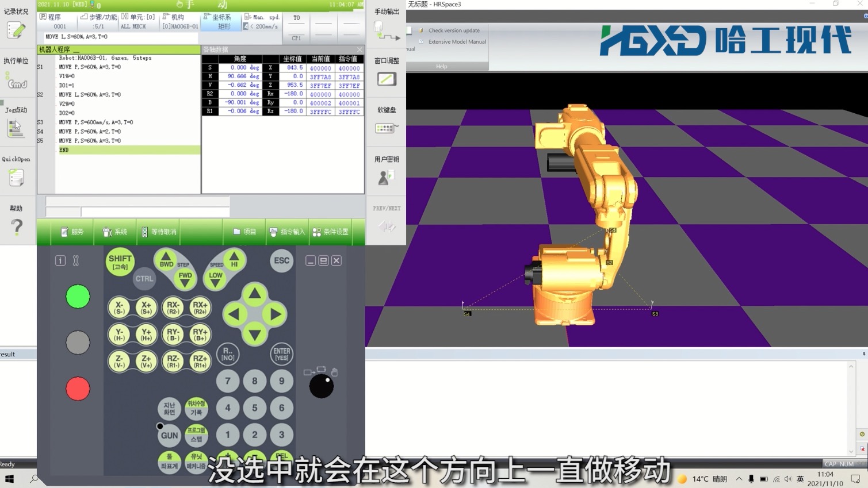
Task: Jog with the X- (S-) key
Action: pyautogui.click(x=119, y=308)
